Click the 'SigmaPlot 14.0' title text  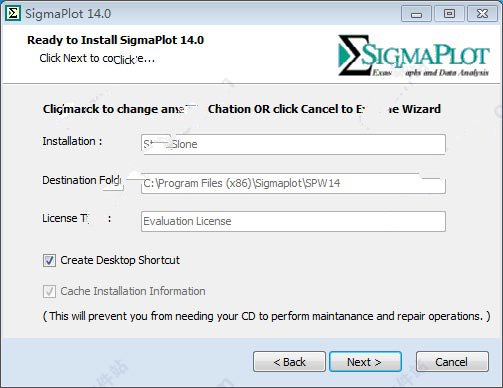point(68,14)
